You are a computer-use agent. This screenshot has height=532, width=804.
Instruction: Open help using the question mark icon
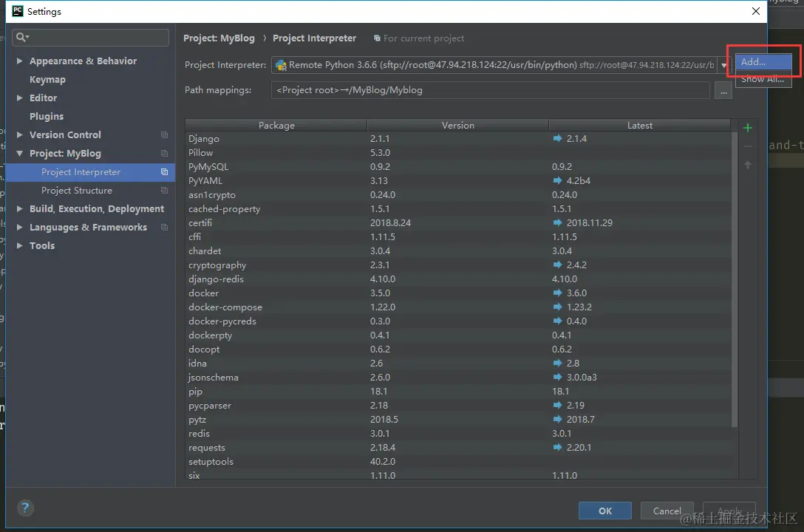pos(25,508)
